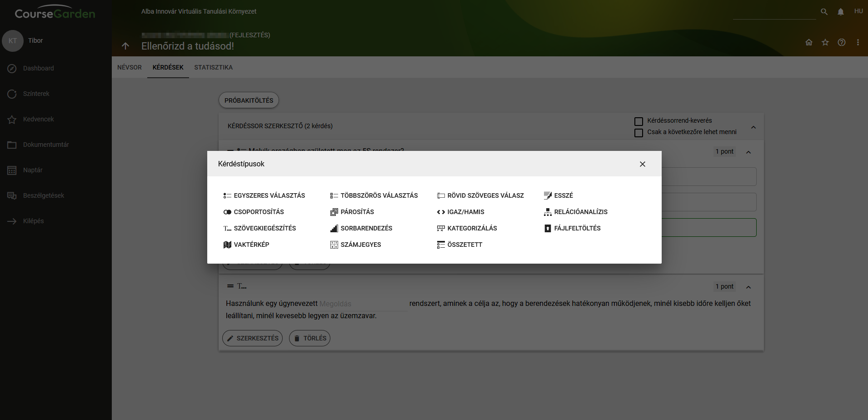Collapse the Kérdéssor szerkesztő panel

tap(753, 127)
